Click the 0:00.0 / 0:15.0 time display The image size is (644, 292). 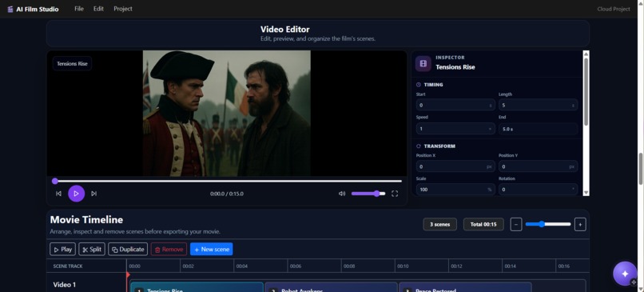coord(227,194)
